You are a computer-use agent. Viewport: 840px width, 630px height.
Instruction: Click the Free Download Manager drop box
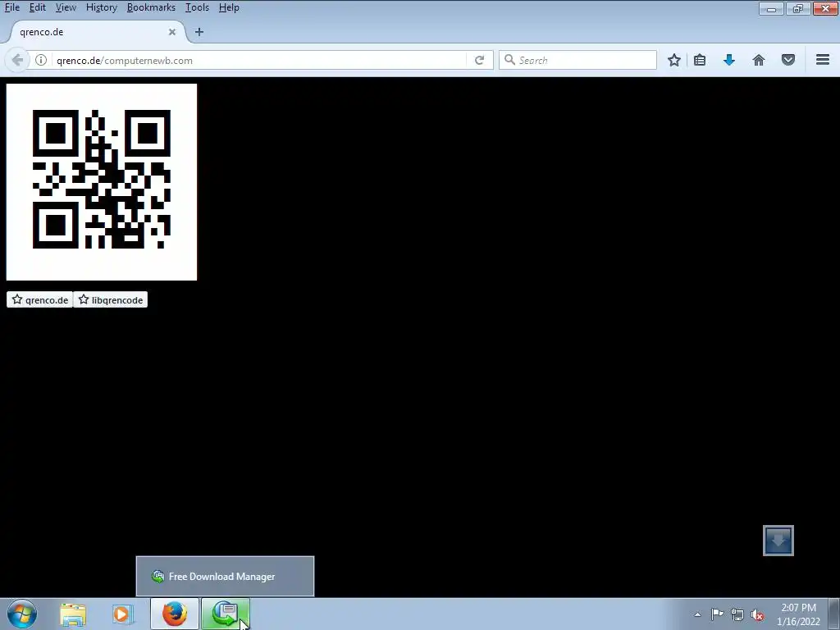click(778, 541)
